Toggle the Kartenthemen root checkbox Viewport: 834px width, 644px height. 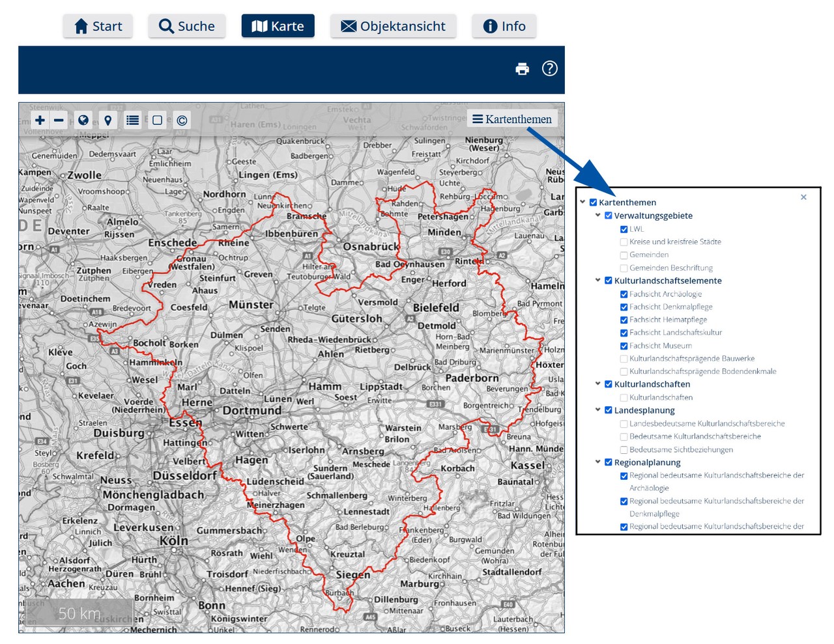(x=593, y=203)
